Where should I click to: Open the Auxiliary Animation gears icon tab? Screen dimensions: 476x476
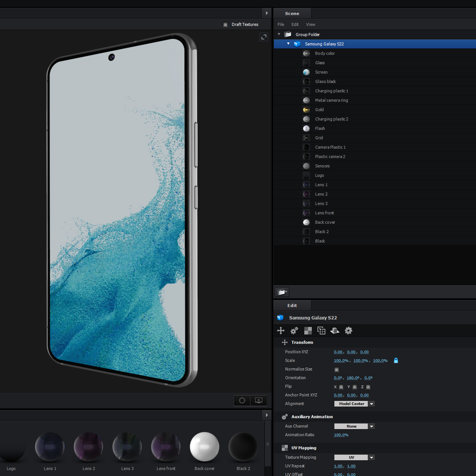(x=294, y=331)
